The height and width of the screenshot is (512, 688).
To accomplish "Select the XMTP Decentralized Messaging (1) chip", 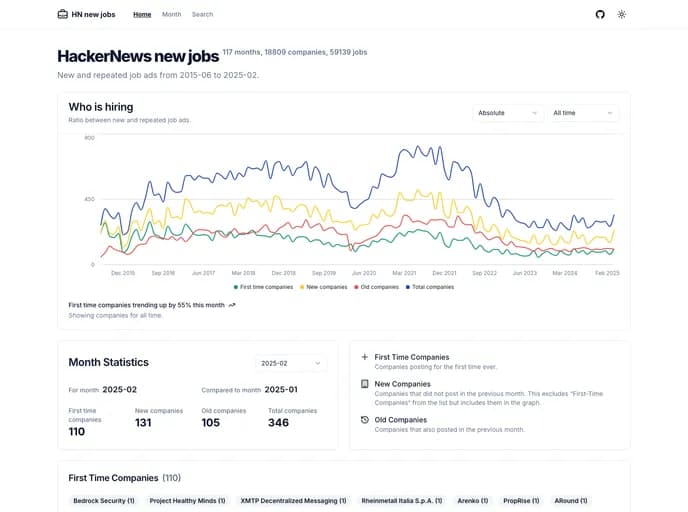I will (x=293, y=501).
